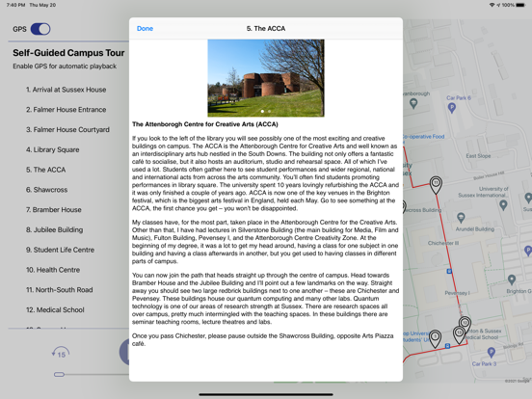Click the bus stop icon near bottom route
Screen dimensions: 532x399
[447, 346]
